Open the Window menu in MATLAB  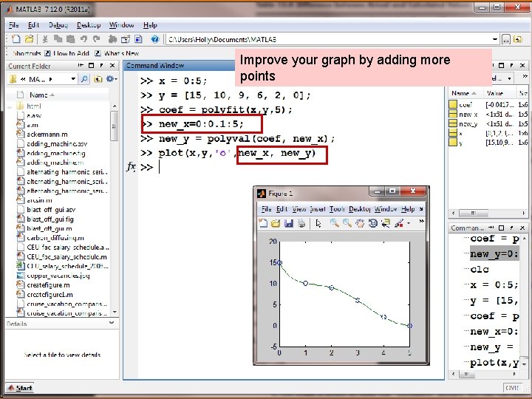121,25
